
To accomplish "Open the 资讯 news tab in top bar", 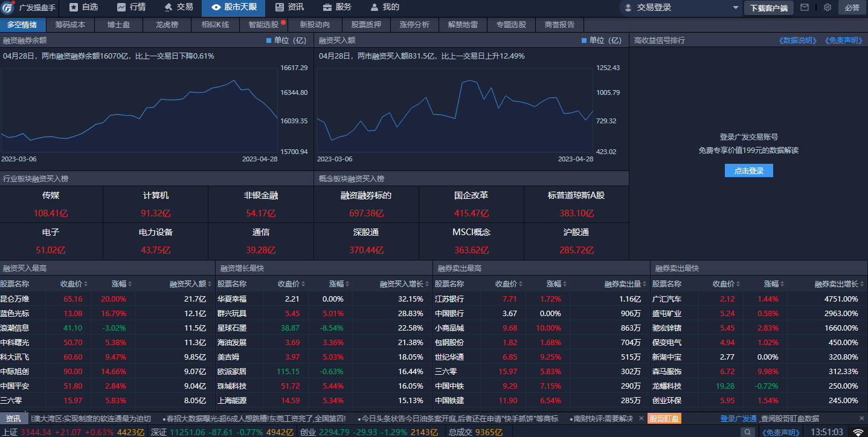I will [289, 7].
